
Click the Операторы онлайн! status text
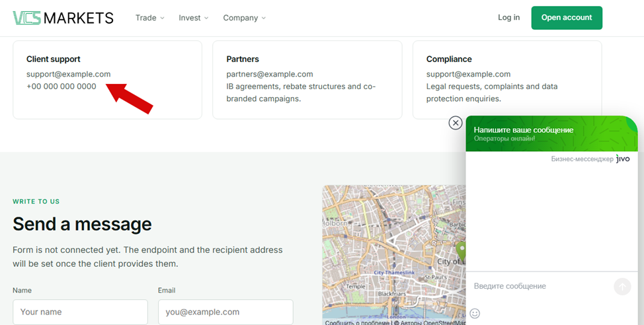tap(504, 138)
